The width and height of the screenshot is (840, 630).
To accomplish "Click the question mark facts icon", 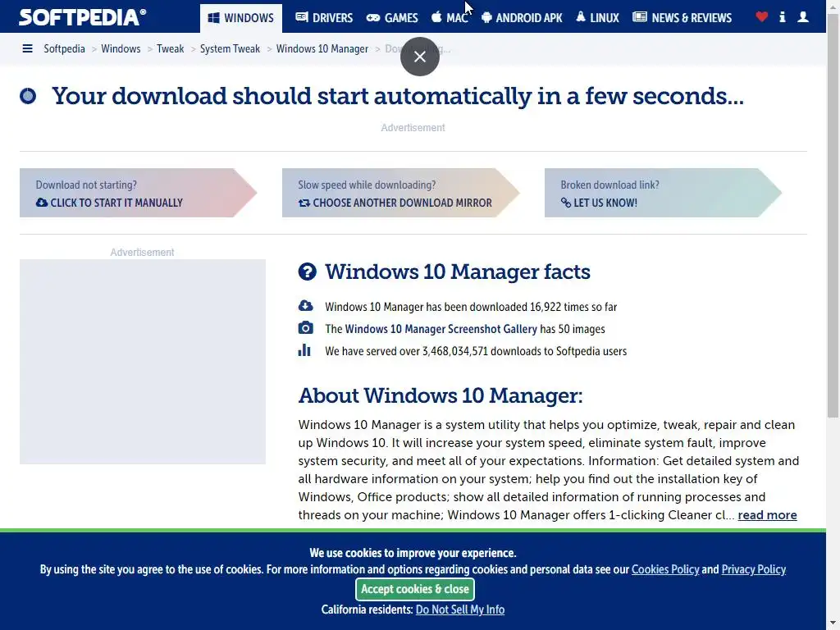I will [308, 272].
